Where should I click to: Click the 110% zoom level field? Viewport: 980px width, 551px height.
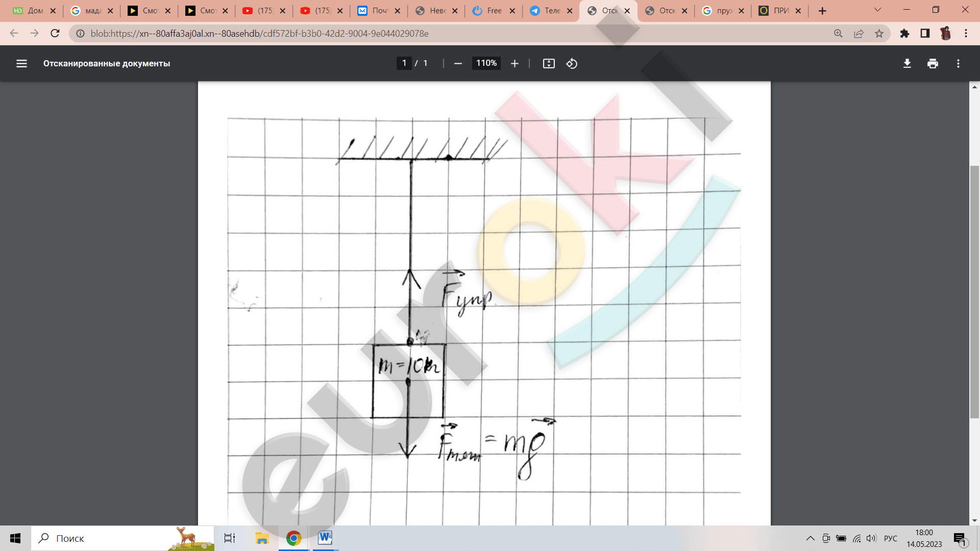[x=486, y=63]
